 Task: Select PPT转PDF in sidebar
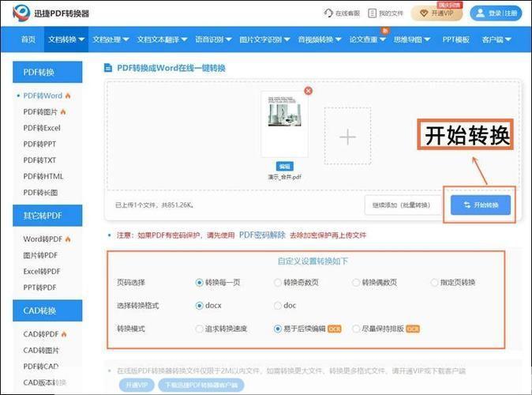tap(39, 288)
